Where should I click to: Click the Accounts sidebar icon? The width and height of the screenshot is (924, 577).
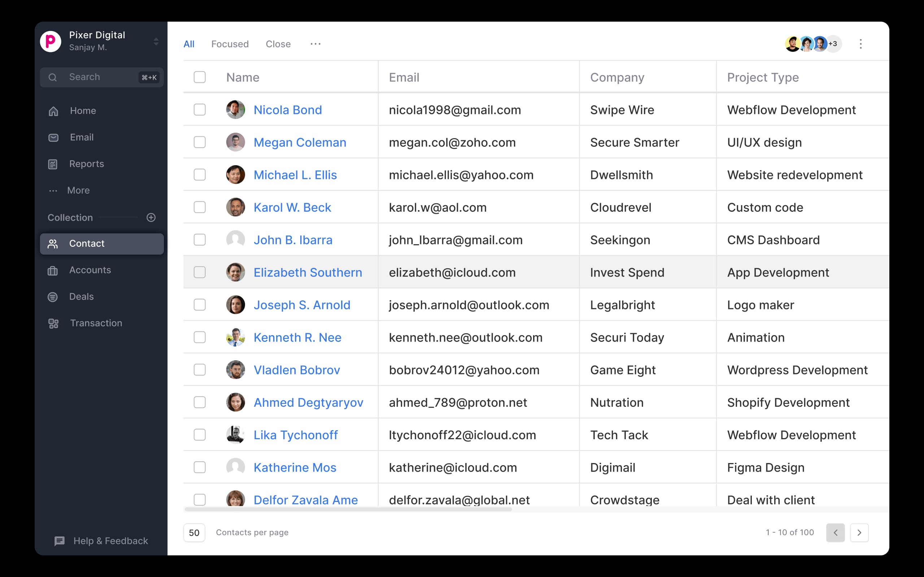point(53,269)
